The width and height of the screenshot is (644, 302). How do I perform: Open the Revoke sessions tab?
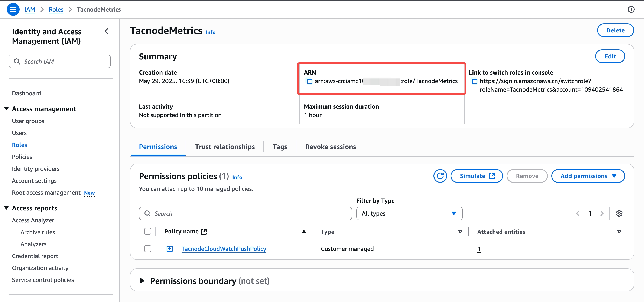(331, 147)
